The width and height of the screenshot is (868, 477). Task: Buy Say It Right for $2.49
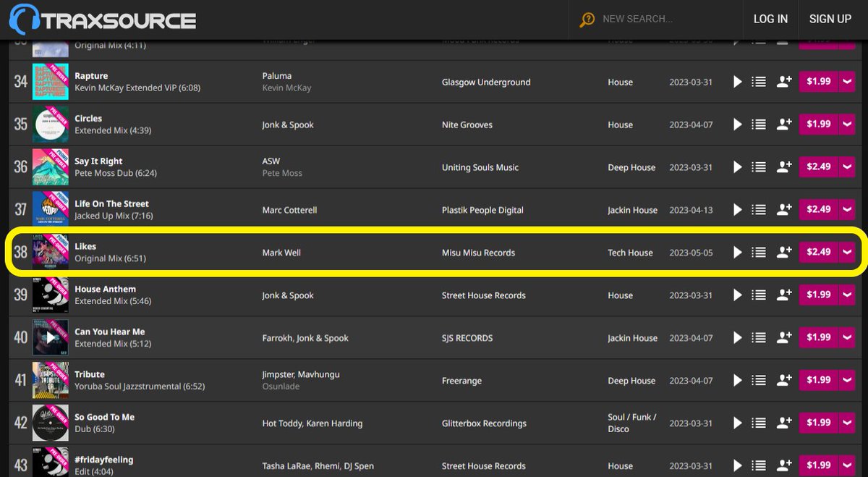819,167
